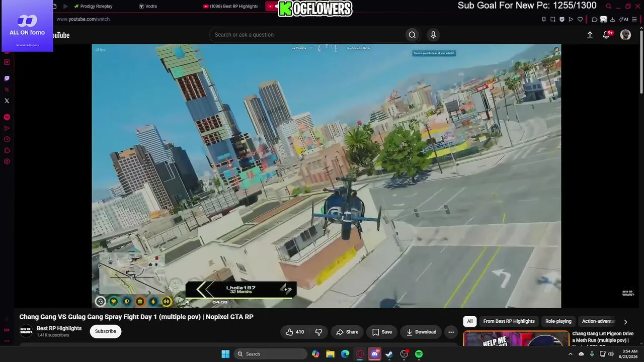The height and width of the screenshot is (362, 644).
Task: Open browser extensions cube in toolbar
Action: (594, 19)
